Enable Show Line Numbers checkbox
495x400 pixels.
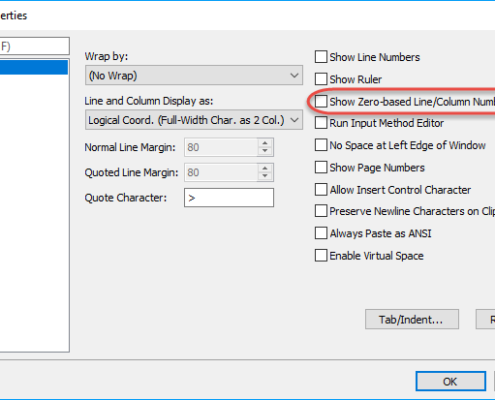pyautogui.click(x=321, y=57)
